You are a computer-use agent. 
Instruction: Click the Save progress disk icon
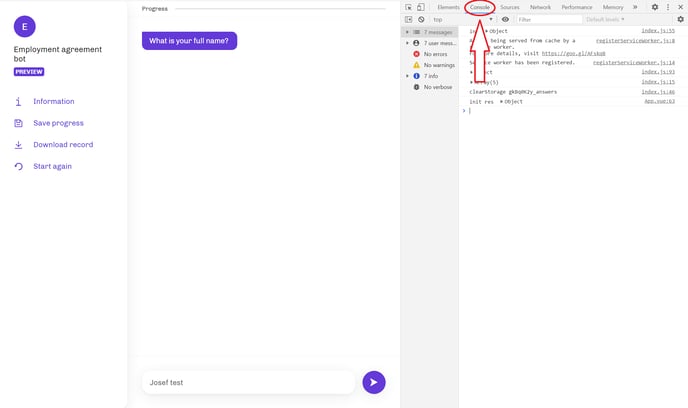click(18, 123)
